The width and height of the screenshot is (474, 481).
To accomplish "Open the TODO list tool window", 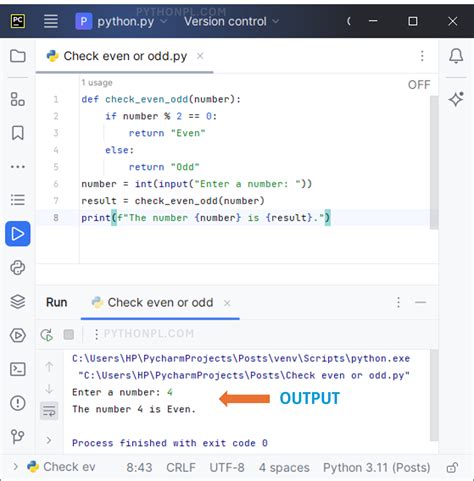I will point(18,200).
